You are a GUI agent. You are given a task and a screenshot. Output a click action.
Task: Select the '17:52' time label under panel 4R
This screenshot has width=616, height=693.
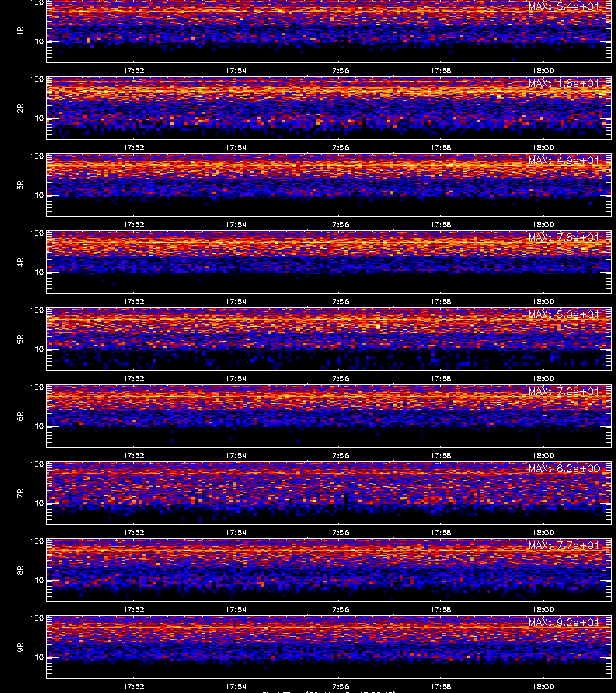pyautogui.click(x=133, y=301)
